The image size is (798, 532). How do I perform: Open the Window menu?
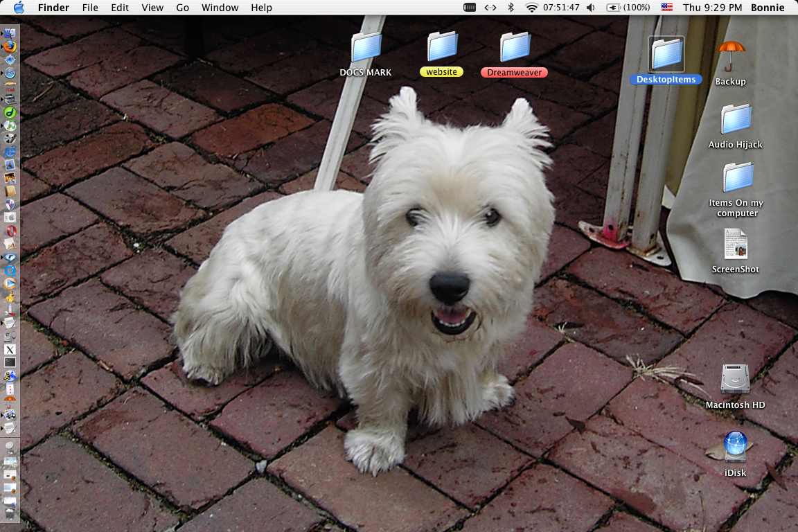(220, 8)
